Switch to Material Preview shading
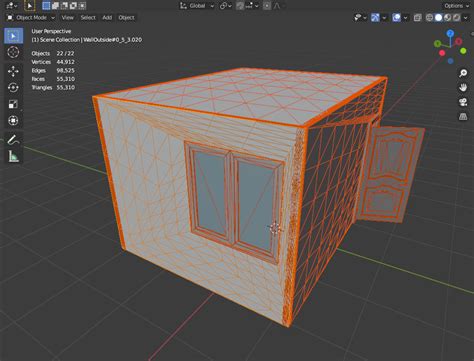The height and width of the screenshot is (361, 474). click(448, 17)
